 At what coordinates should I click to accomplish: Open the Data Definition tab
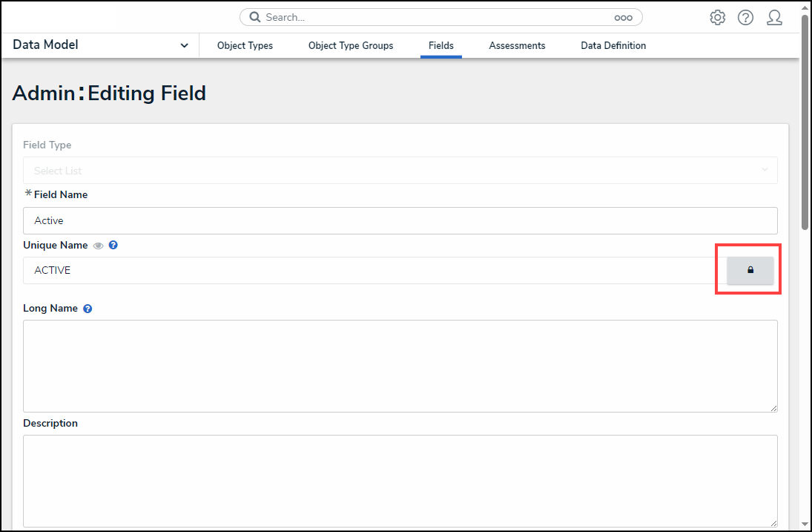pos(613,46)
